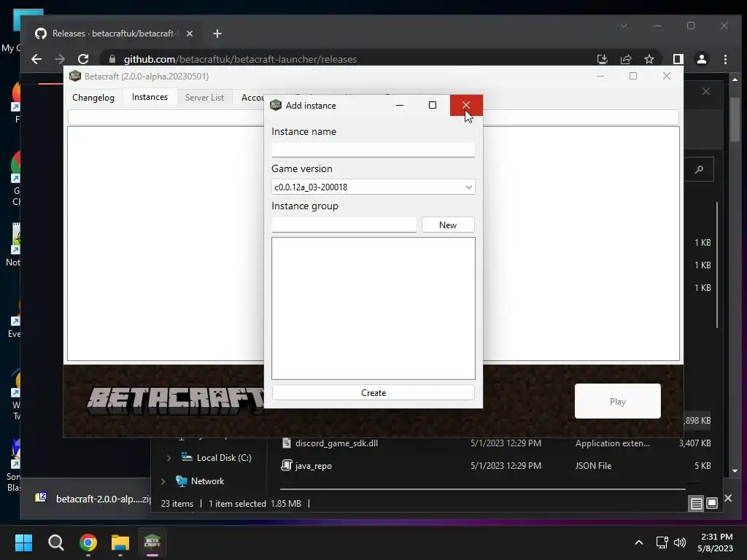Click the instance group list box

373,308
